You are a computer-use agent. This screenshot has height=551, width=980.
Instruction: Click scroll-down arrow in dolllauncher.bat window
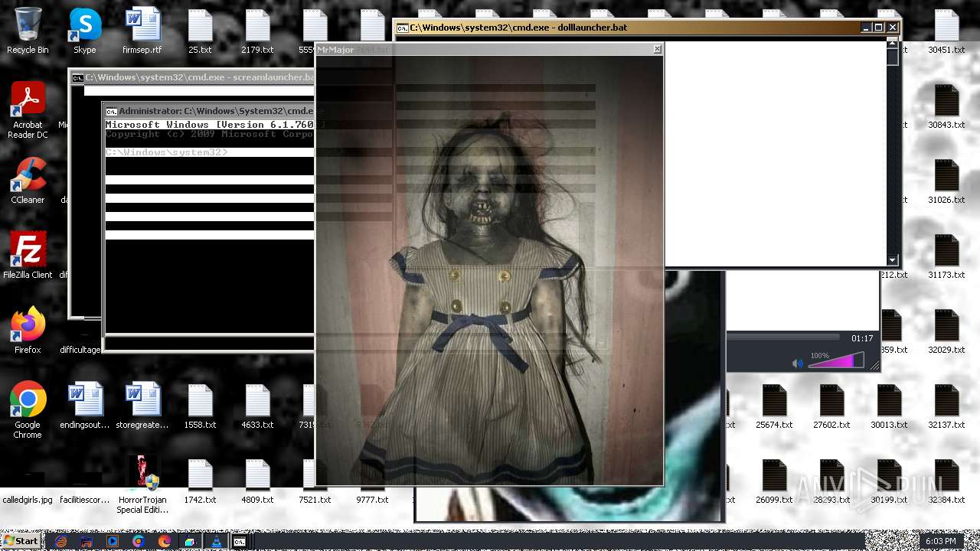click(x=892, y=260)
